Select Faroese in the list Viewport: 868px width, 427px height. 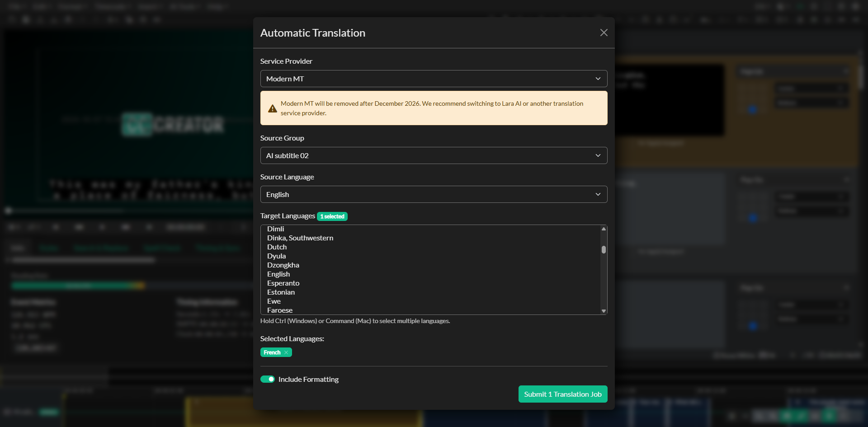coord(430,310)
